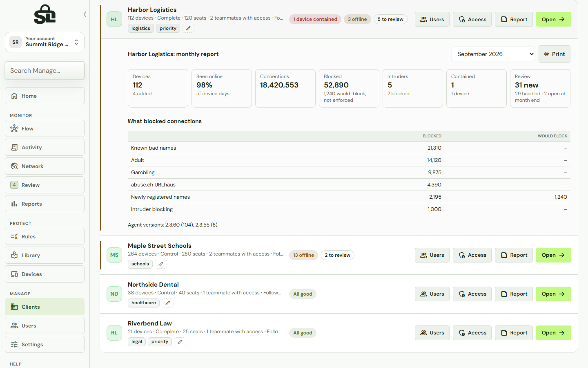This screenshot has width=588, height=368.
Task: Edit tags for Maple Street Schools pencil icon
Action: point(161,264)
